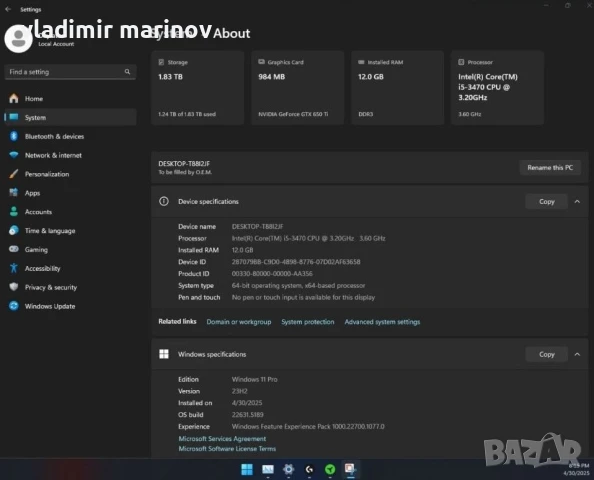Select OS build value 22631.5189
The width and height of the screenshot is (594, 480).
pyautogui.click(x=247, y=414)
